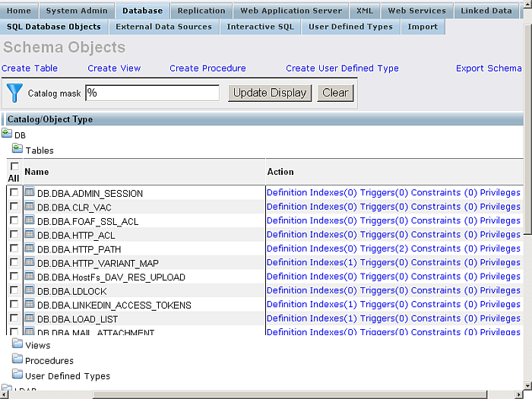The image size is (532, 399).
Task: Switch to the System Admin tab
Action: (77, 11)
